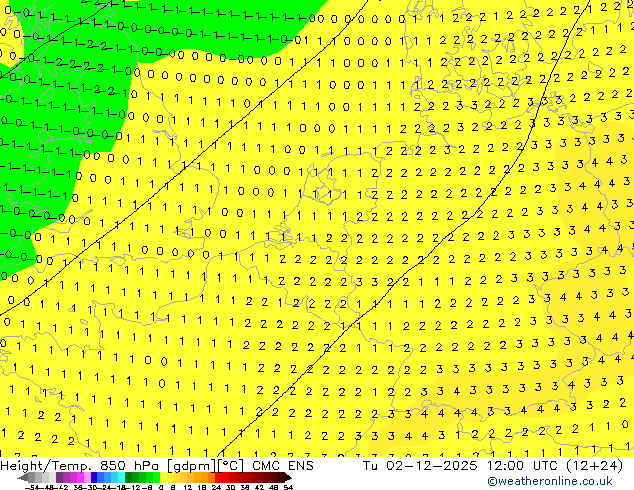Click the weatheronline.co.uk copyright link
The height and width of the screenshot is (490, 634).
[x=550, y=481]
